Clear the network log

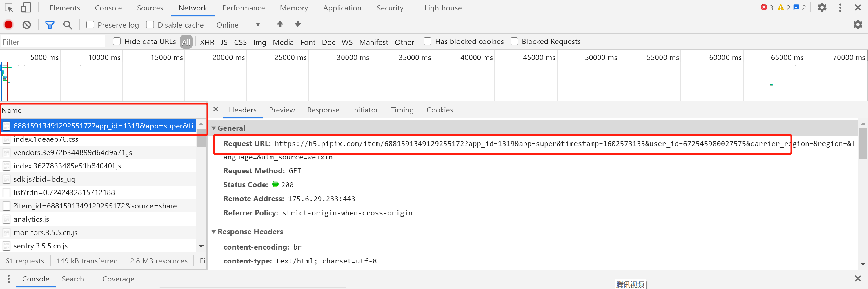27,25
